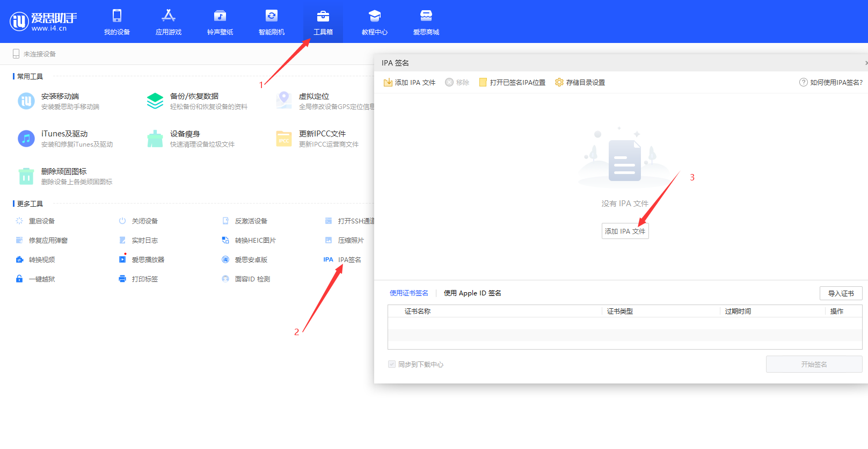Open the 智能刷机 tab
Viewport: 868px width, 449px height.
(272, 22)
